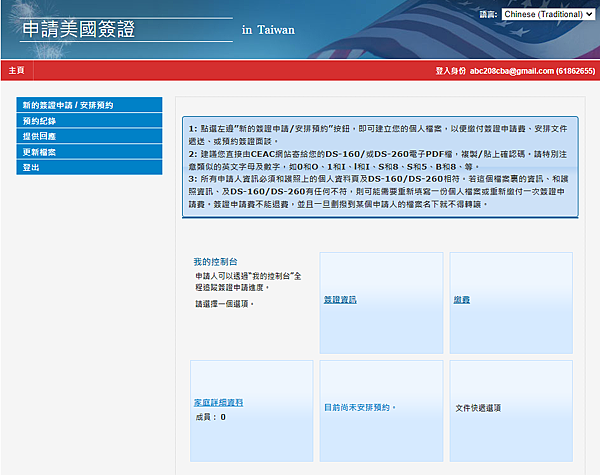This screenshot has height=475, width=600.
Task: Select the 申請美國簽證 site title
Action: (79, 29)
